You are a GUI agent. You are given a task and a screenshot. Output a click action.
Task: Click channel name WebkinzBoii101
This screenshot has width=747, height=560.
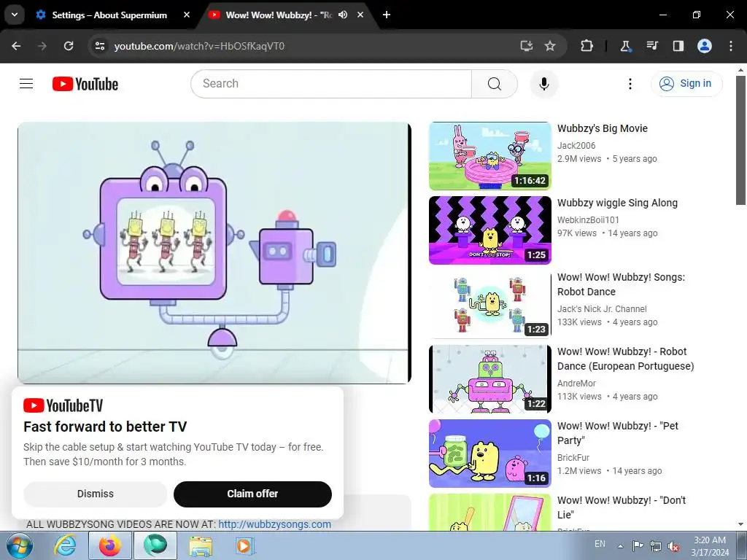pyautogui.click(x=589, y=220)
